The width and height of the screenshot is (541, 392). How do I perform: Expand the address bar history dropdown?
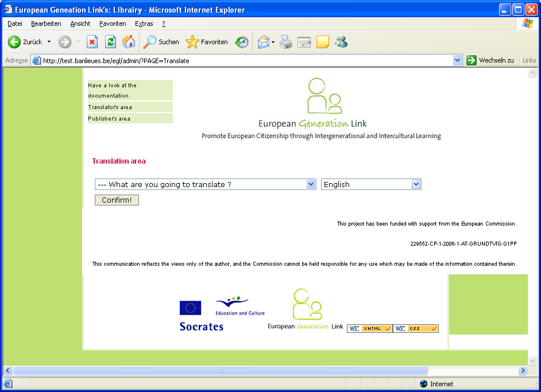tap(457, 60)
